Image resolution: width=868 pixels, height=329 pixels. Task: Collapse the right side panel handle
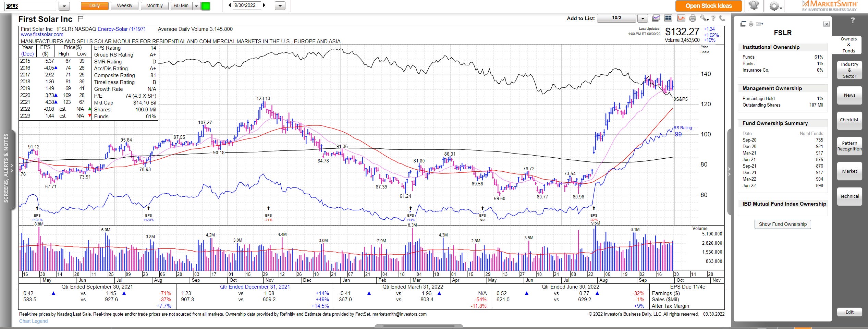coord(729,171)
